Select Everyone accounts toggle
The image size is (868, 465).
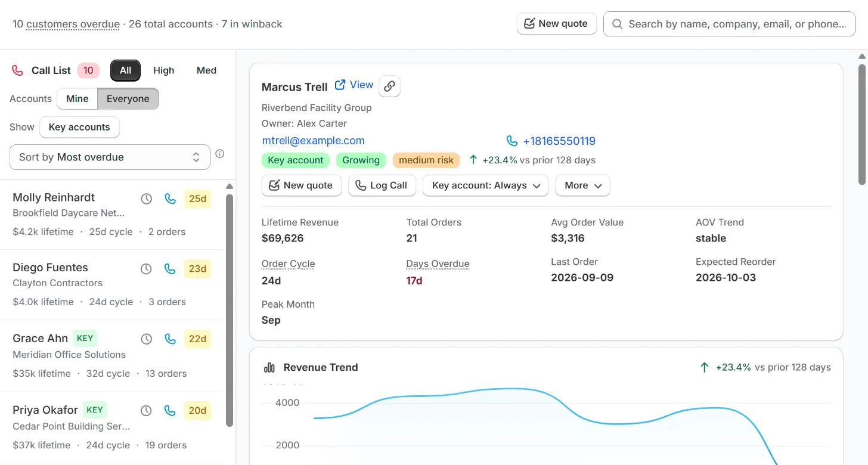click(x=128, y=99)
